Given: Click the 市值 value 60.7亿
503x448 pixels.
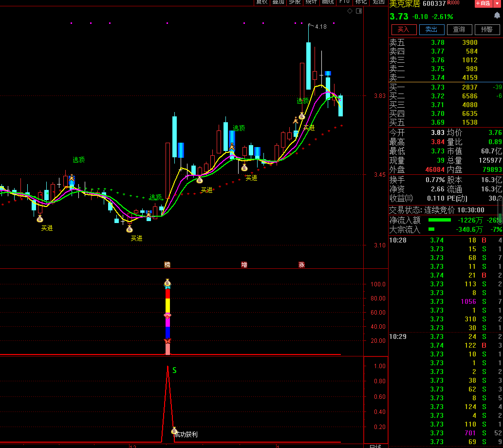Looking at the screenshot, I should 491,151.
